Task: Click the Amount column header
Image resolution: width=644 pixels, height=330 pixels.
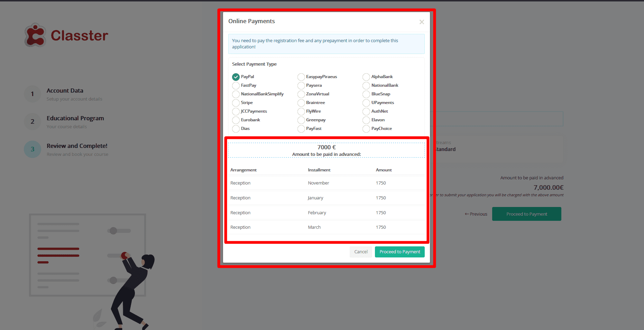Action: tap(384, 170)
